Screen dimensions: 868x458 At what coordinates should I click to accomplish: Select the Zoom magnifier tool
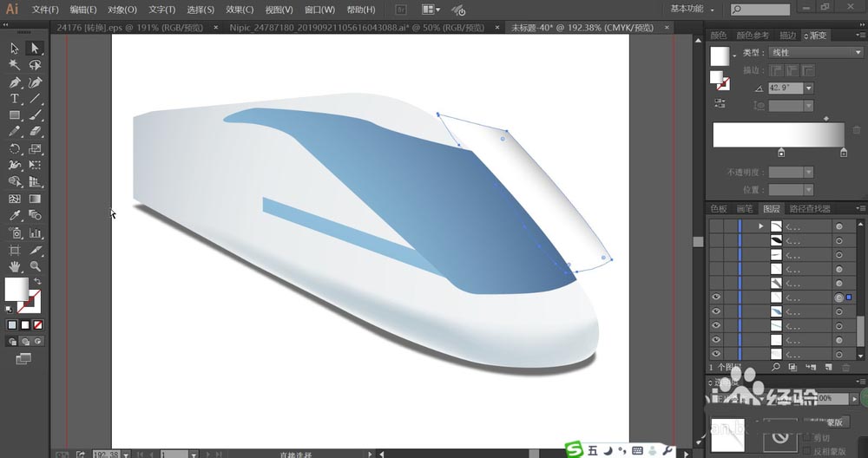pyautogui.click(x=35, y=266)
